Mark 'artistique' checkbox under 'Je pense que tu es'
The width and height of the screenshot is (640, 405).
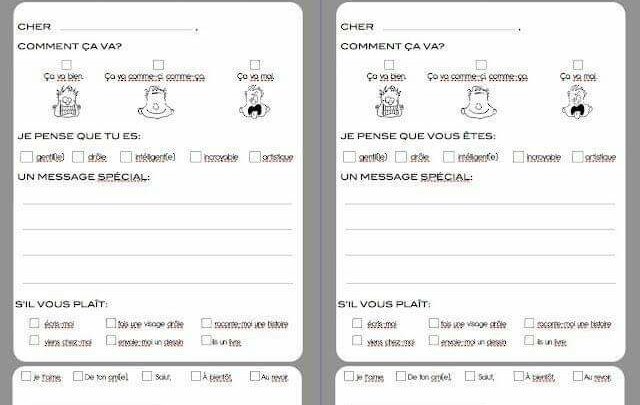pos(254,157)
